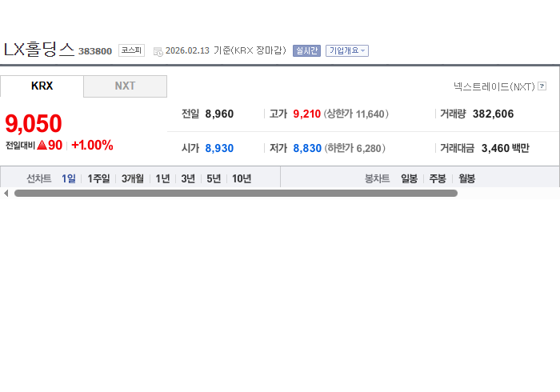The width and height of the screenshot is (560, 392).
Task: Show the 월봉 candlestick chart
Action: pos(466,178)
